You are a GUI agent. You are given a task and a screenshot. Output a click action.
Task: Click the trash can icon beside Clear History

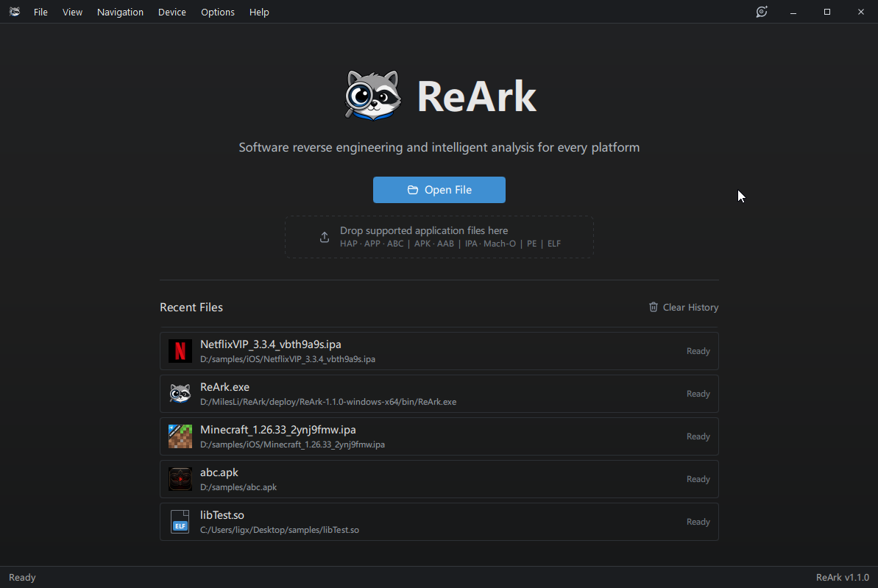[654, 307]
